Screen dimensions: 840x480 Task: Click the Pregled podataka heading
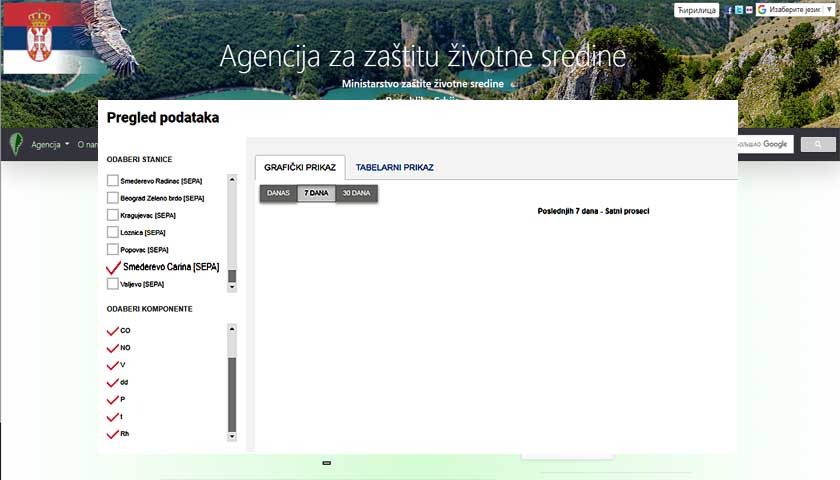(x=163, y=117)
